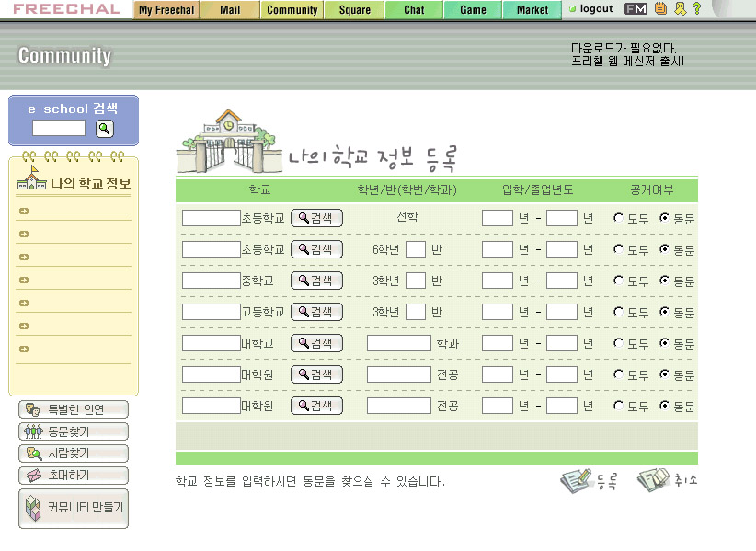Focus the 고등학교 entrance year field
Screen dimensions: 756x551
pyautogui.click(x=497, y=312)
